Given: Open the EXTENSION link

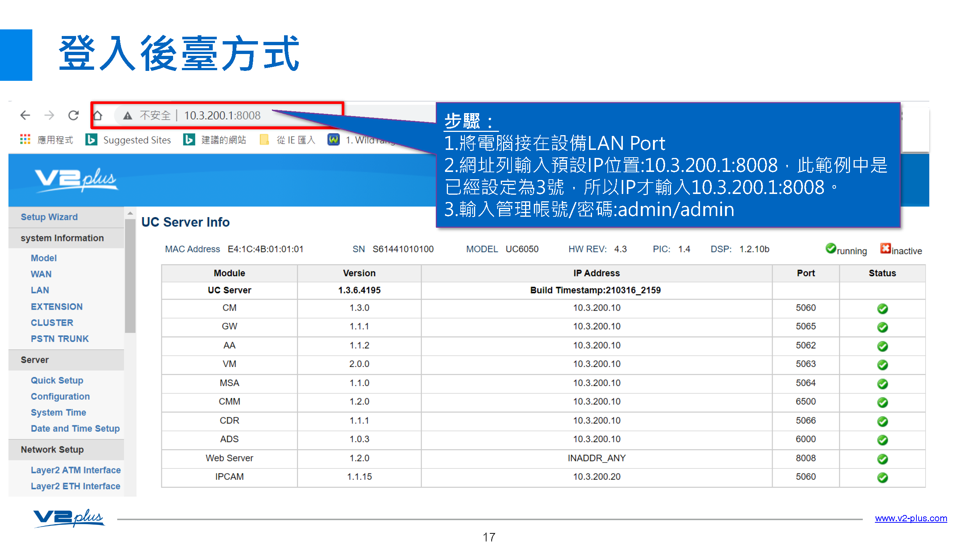Looking at the screenshot, I should point(57,306).
